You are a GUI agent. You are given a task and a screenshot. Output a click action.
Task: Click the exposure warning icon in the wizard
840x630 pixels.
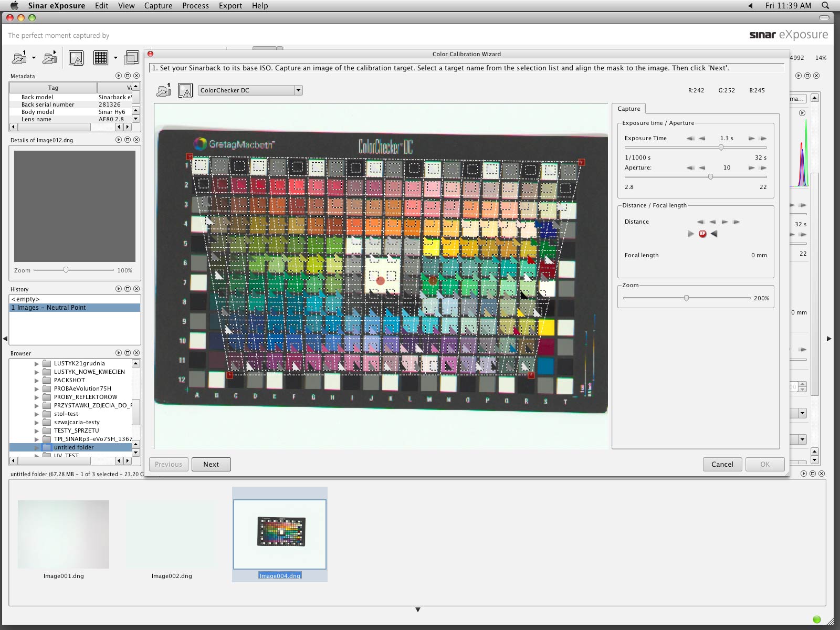(185, 90)
